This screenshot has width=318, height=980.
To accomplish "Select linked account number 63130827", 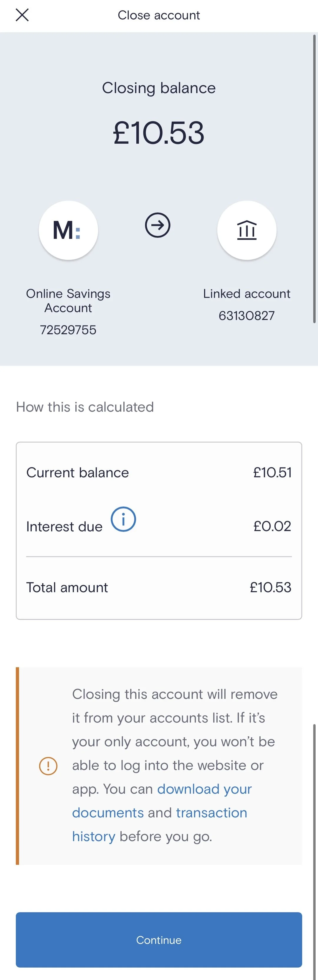I will (247, 316).
